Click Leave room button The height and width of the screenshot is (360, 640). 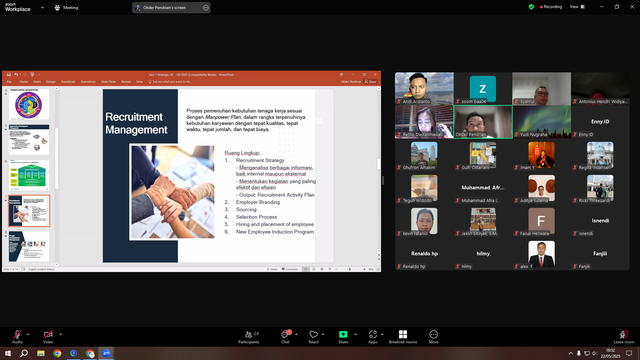point(624,337)
